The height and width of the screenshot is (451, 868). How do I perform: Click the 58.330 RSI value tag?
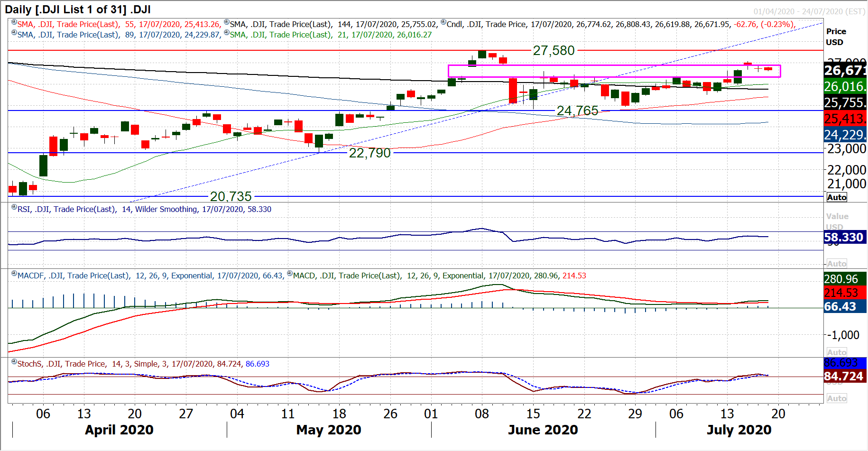845,237
